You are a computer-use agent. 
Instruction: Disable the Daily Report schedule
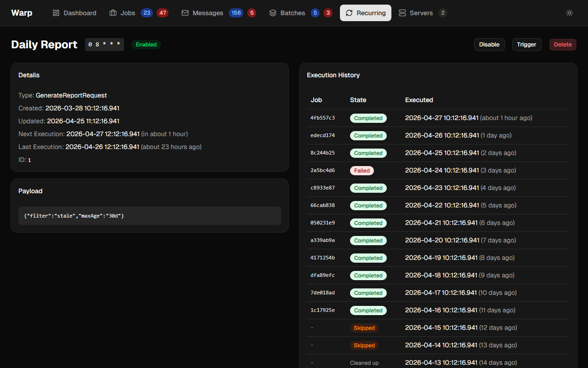click(x=489, y=45)
